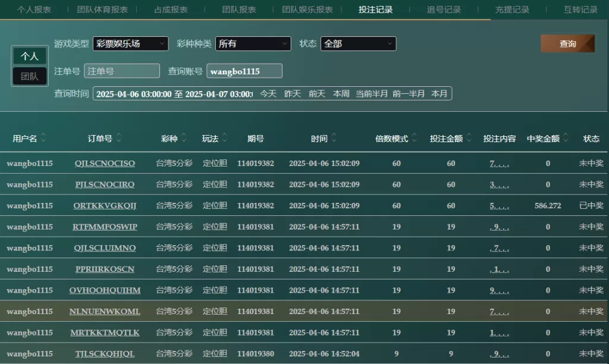The image size is (609, 364).
Task: Sort by 订单号 column sort arrows
Action: (119, 139)
